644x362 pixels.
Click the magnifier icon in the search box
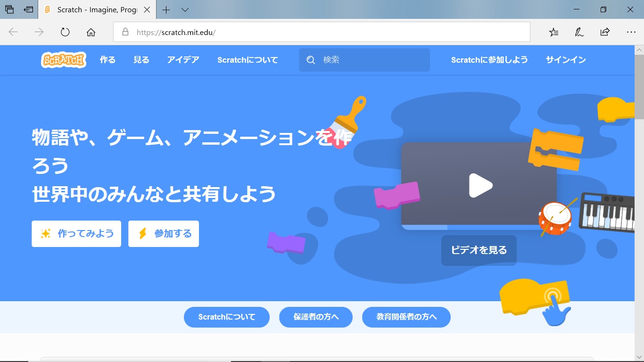311,60
